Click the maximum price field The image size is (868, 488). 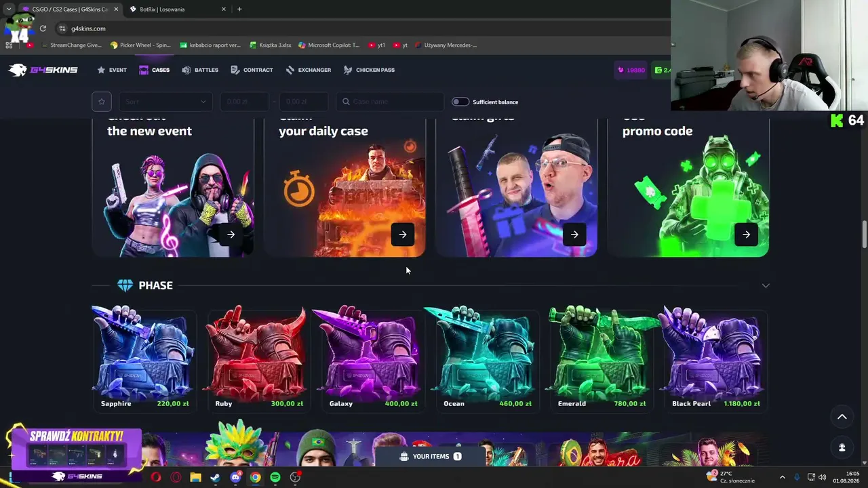point(303,102)
